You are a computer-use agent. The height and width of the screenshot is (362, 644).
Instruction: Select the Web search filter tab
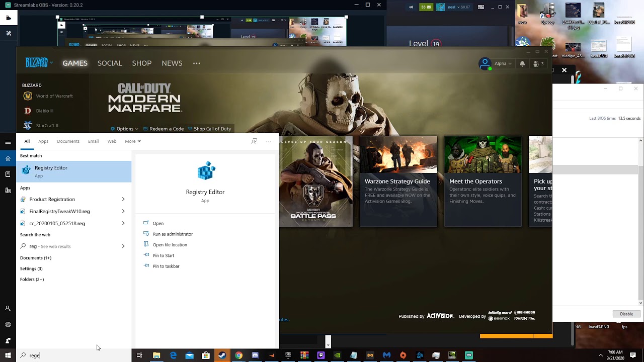[112, 141]
